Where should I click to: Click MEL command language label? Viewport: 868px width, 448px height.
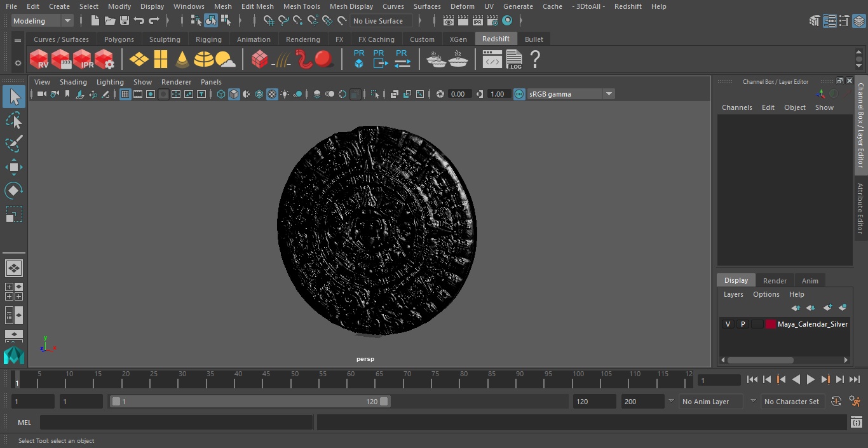coord(24,423)
